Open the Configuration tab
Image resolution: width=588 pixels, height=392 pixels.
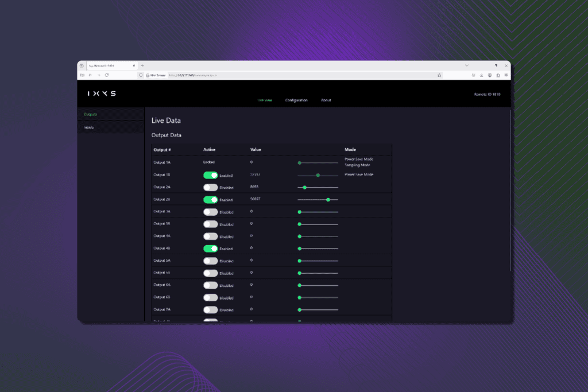click(296, 100)
